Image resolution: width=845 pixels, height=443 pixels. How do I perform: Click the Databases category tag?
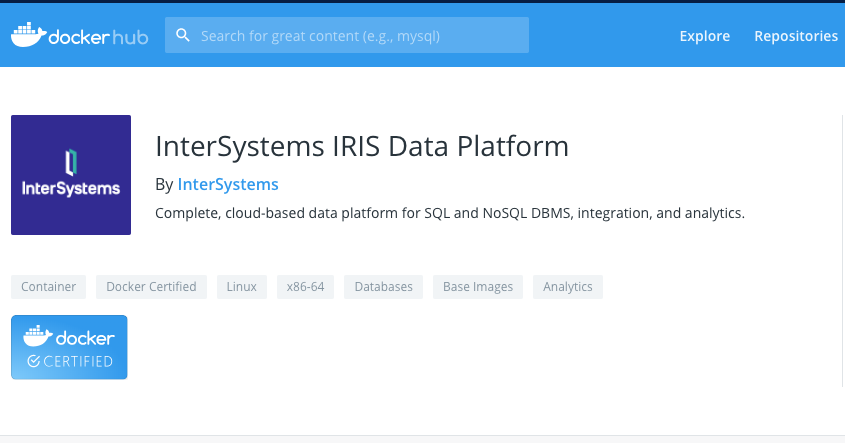tap(384, 287)
